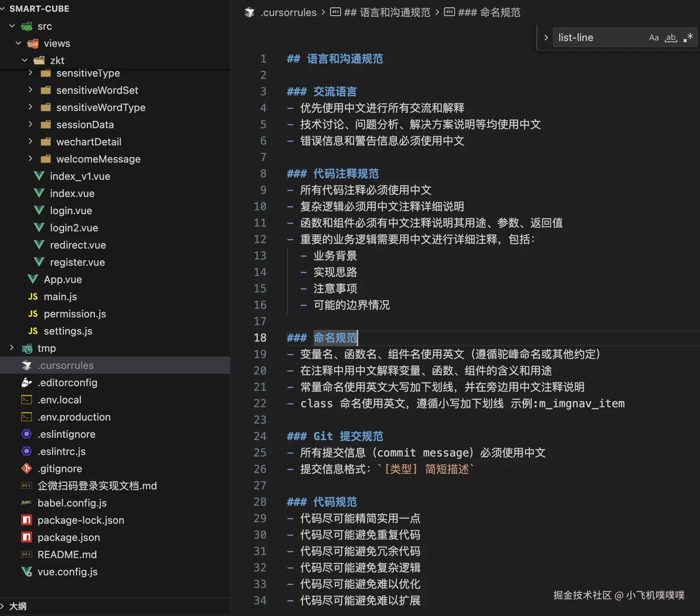The width and height of the screenshot is (700, 616).
Task: Click line number 18 in gutter
Action: [260, 338]
